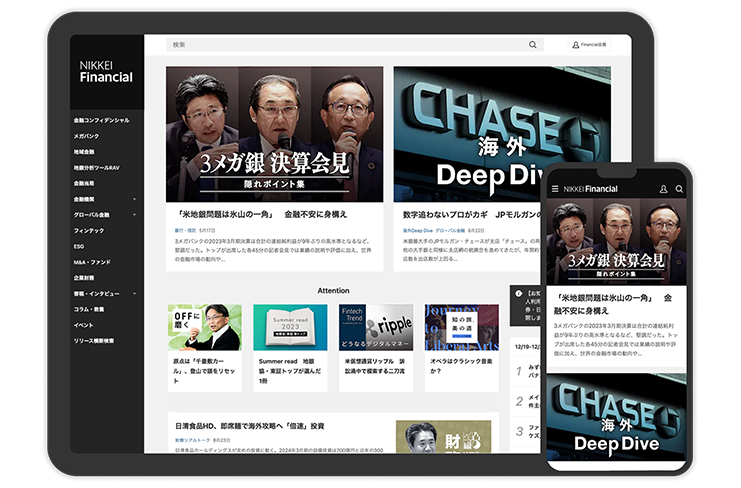Tap the search icon on phone header

pos(679,189)
